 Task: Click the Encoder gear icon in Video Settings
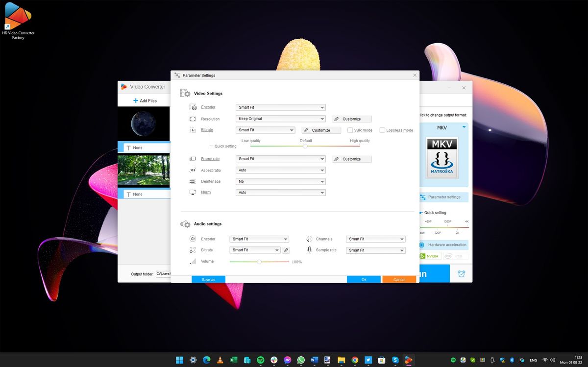point(193,107)
